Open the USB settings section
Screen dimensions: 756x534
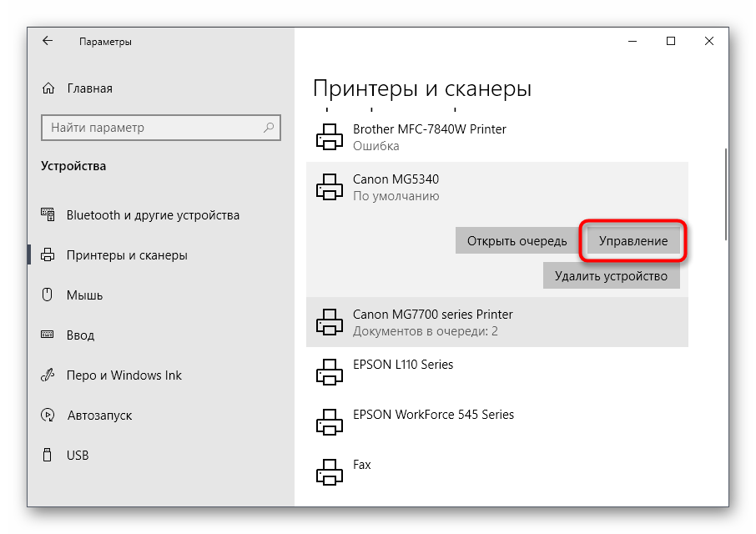(x=78, y=455)
